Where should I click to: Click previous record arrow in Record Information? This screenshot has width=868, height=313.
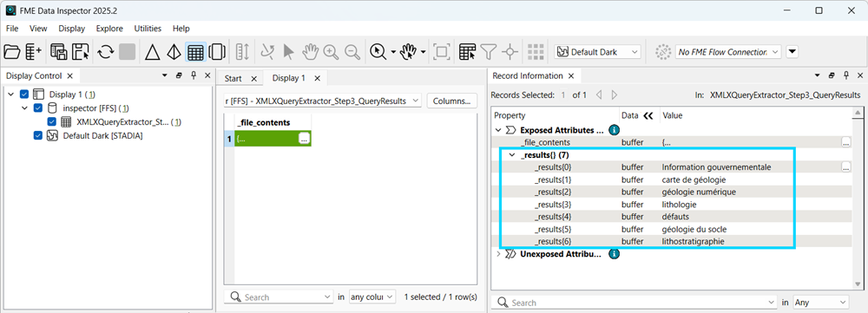[x=598, y=95]
